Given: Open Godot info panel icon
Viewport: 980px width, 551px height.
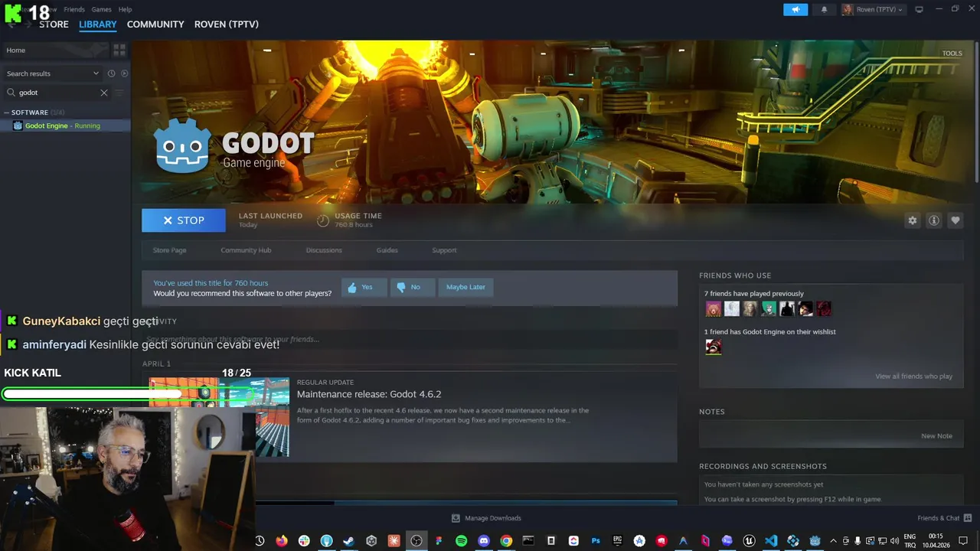Looking at the screenshot, I should [933, 220].
